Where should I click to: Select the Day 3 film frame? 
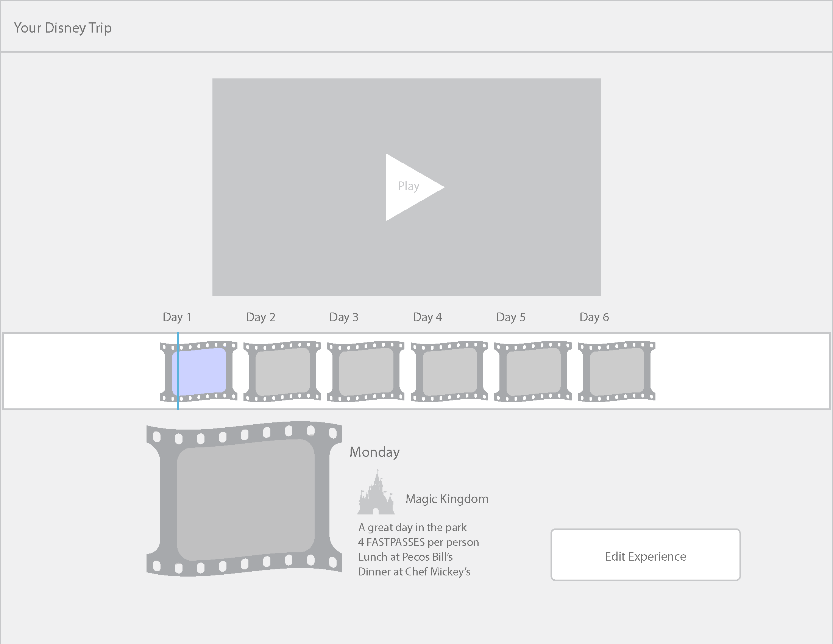click(366, 371)
